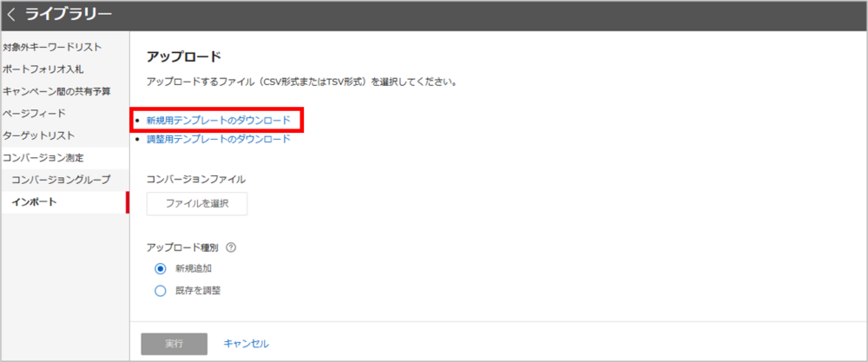Click the 調整用テンプレートのダウンロード link

(218, 139)
